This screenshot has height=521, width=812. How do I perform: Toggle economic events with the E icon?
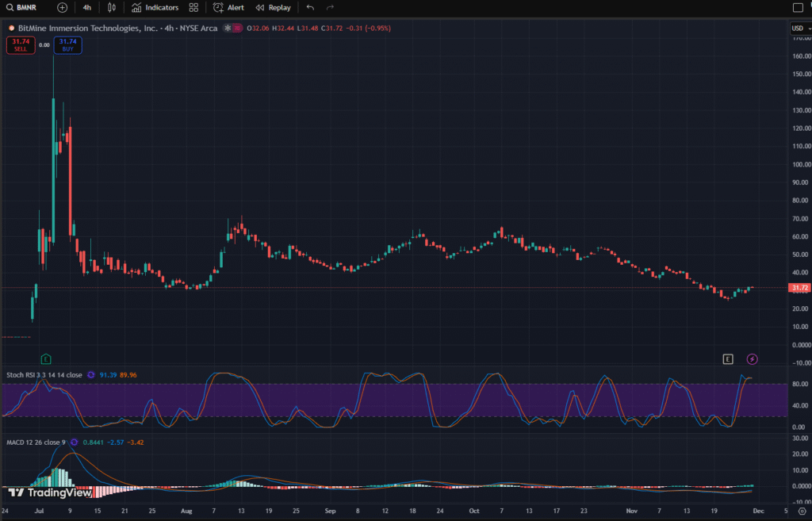click(x=728, y=358)
